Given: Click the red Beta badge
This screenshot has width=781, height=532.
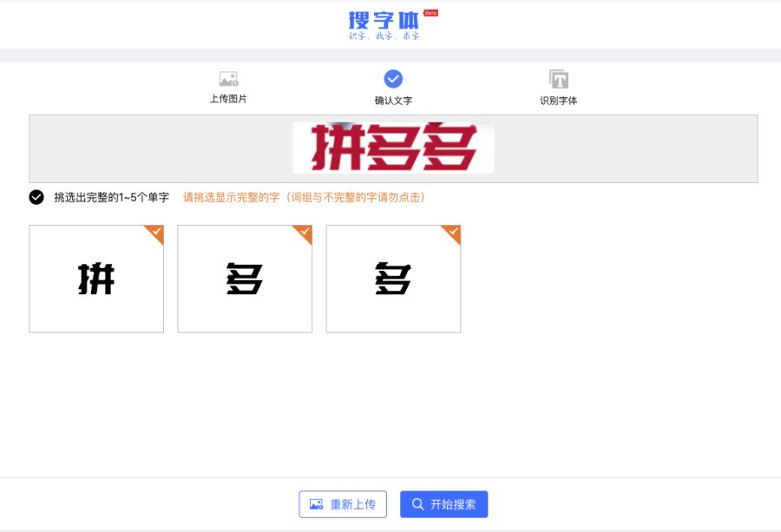Looking at the screenshot, I should click(x=430, y=13).
